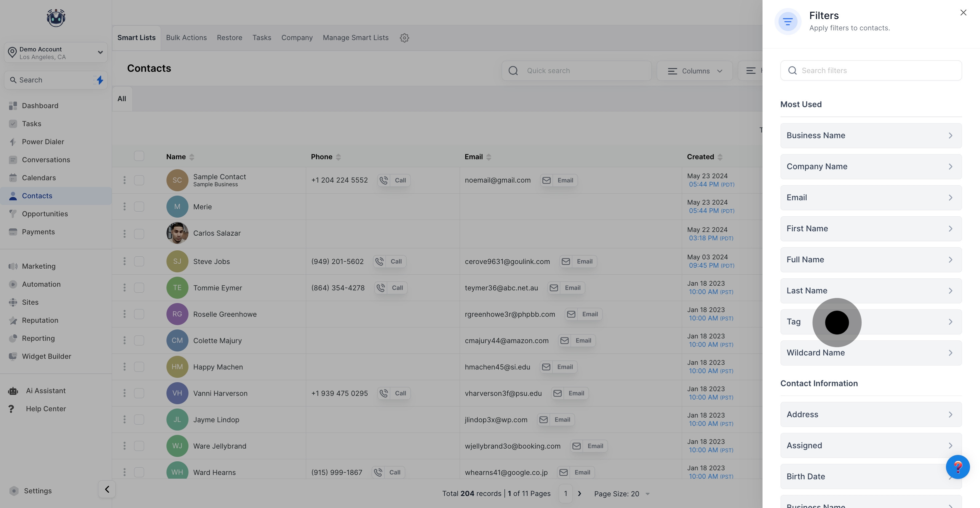Open the Power Dialer sidebar item

pyautogui.click(x=43, y=142)
